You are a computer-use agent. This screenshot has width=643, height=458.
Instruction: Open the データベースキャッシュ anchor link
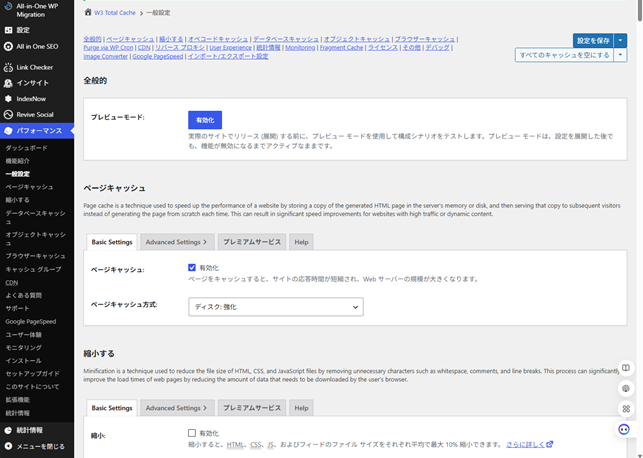pos(285,39)
